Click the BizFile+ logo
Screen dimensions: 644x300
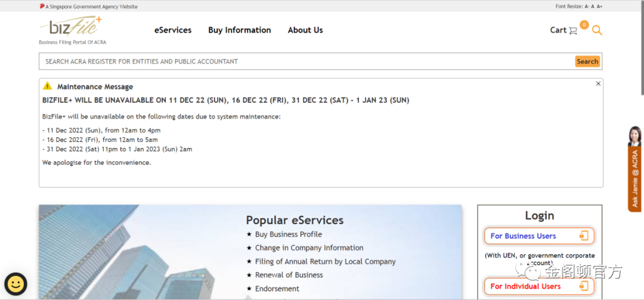click(70, 27)
